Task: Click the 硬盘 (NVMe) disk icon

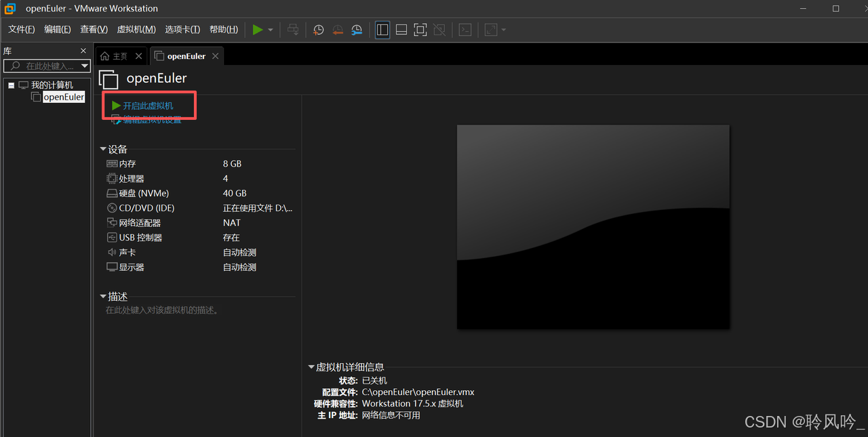Action: pos(112,194)
